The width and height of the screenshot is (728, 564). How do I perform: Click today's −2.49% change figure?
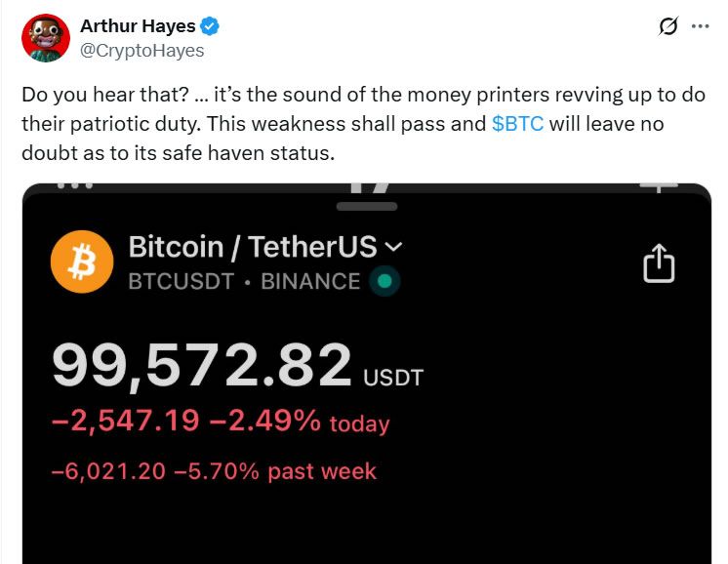point(266,422)
